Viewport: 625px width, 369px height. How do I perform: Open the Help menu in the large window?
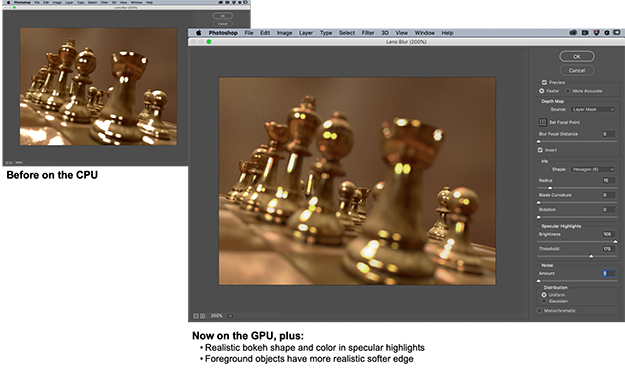447,33
